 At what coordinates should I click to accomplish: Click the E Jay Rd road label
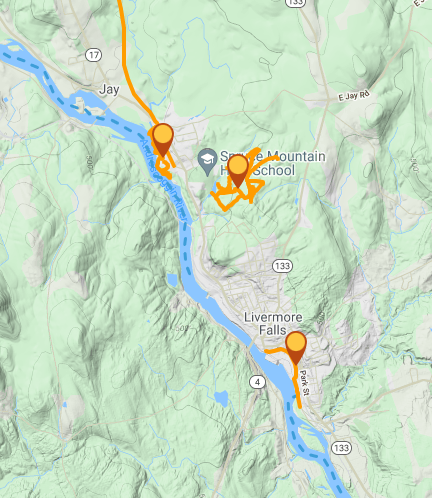point(354,96)
